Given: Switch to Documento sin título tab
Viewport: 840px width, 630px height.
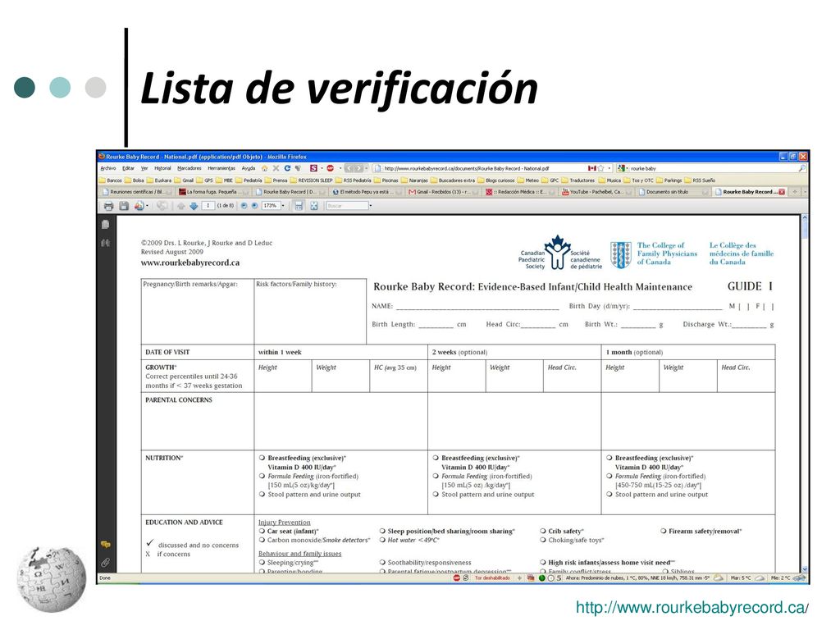Looking at the screenshot, I should [x=674, y=192].
